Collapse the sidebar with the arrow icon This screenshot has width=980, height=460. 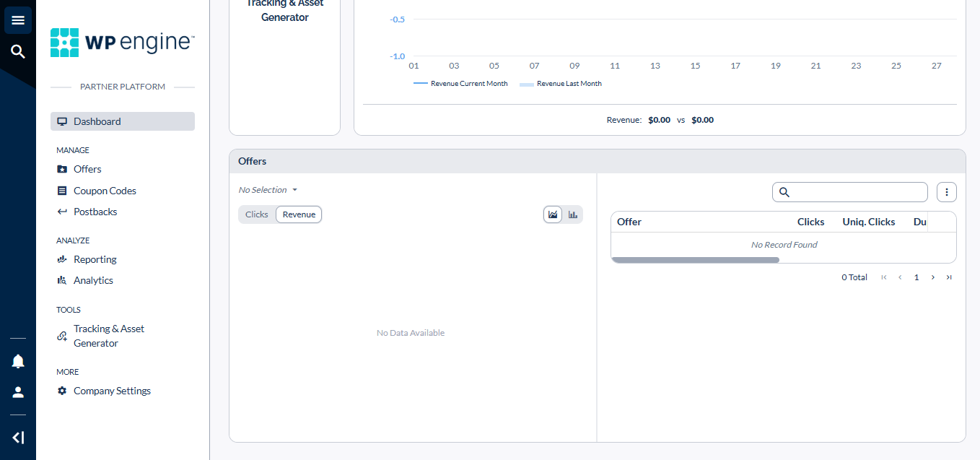[18, 438]
